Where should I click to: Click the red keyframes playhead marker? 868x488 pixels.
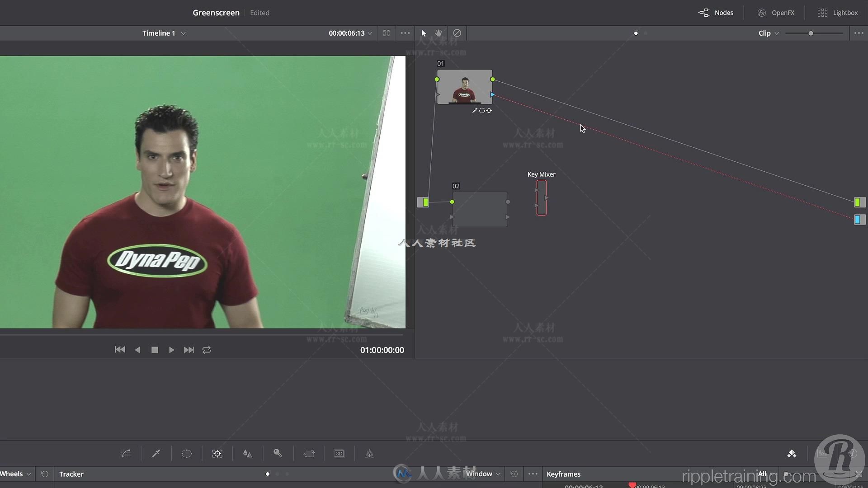632,485
